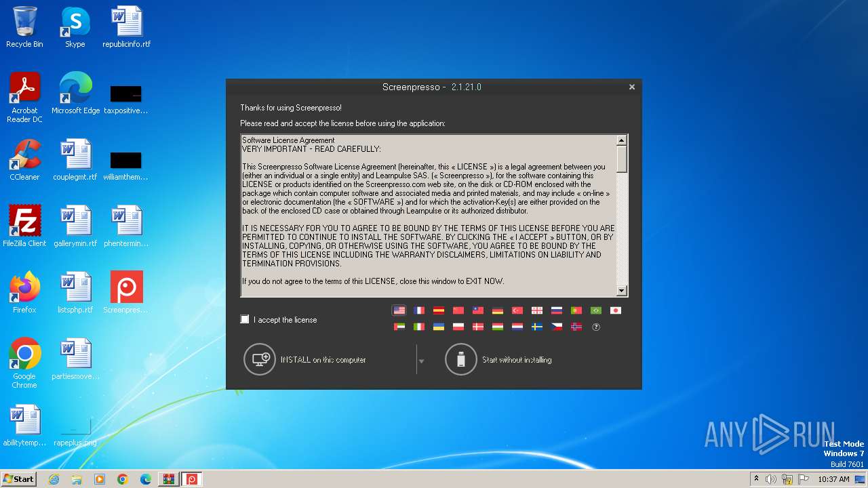Screen dimensions: 868x488
Task: Select the UAE flag language
Action: point(399,327)
